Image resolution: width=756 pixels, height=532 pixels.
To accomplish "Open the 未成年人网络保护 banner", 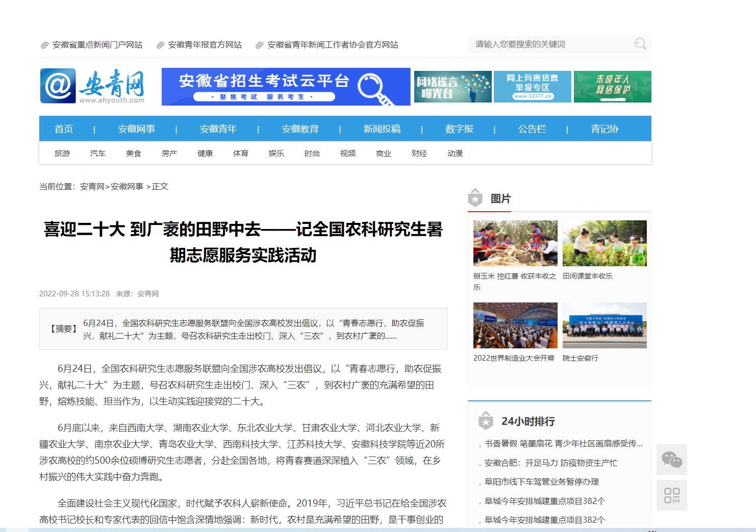I will (x=612, y=87).
